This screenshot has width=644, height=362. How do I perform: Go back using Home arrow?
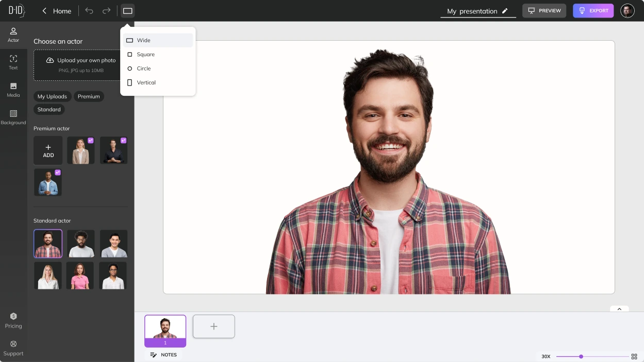coord(44,11)
